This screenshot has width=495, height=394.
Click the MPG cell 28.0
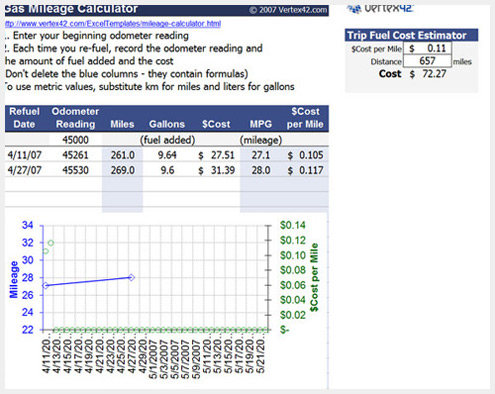click(261, 170)
